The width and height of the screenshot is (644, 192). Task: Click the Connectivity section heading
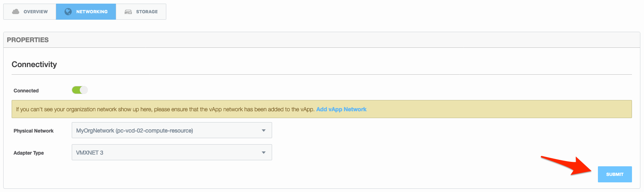(34, 64)
